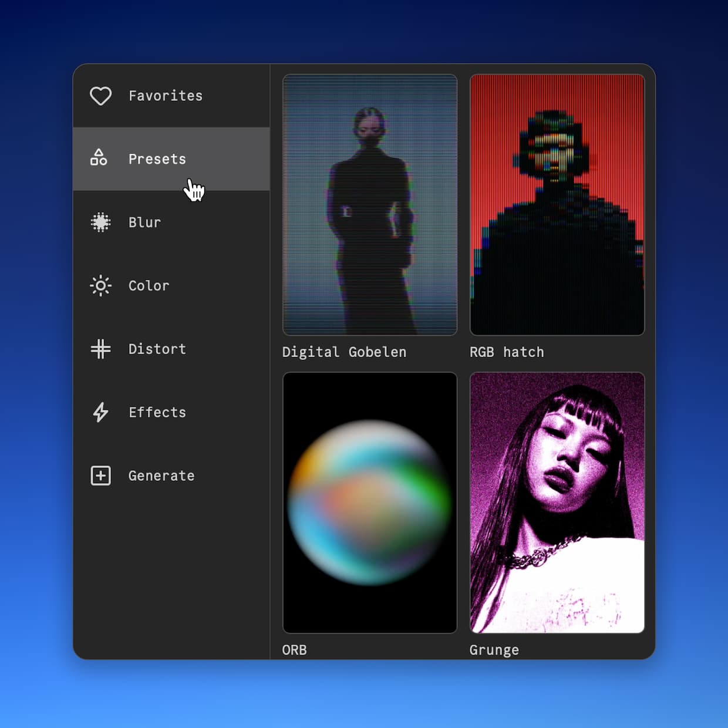Viewport: 728px width, 728px height.
Task: Click the ORB preset thumbnail
Action: (x=370, y=502)
